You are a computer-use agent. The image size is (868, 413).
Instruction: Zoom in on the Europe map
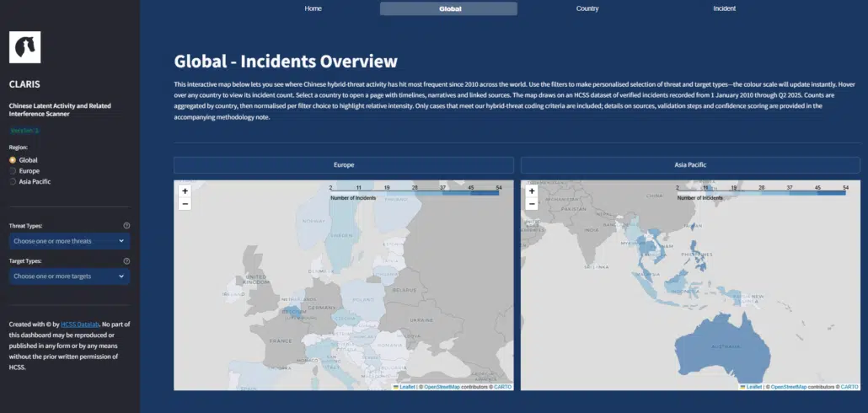click(x=185, y=191)
